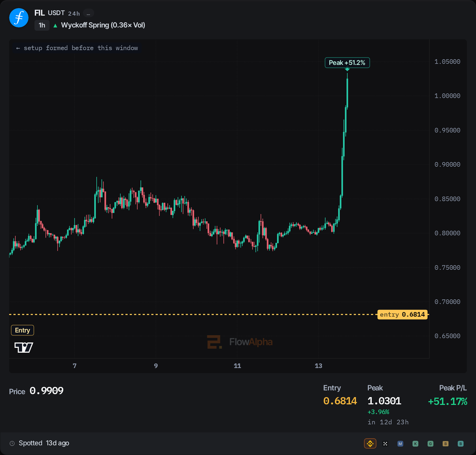Click the Filecoin coin logo
Viewport: 476px width, 455px height.
pos(19,18)
